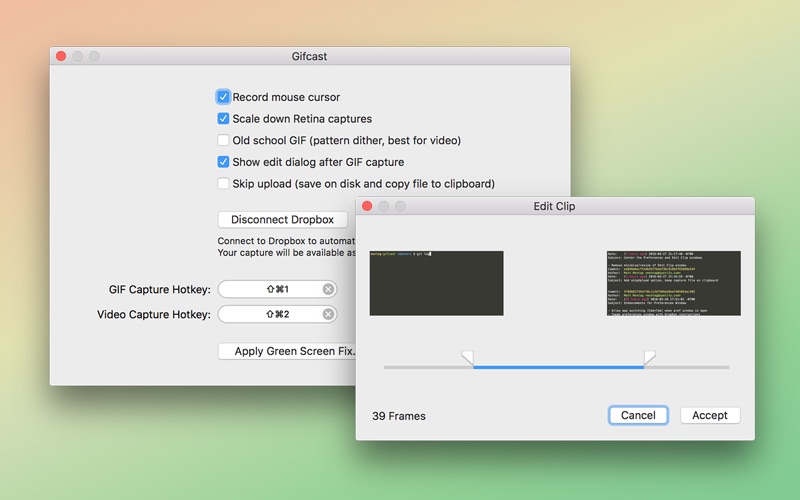Click the Video Capture Hotkey label

tap(154, 314)
